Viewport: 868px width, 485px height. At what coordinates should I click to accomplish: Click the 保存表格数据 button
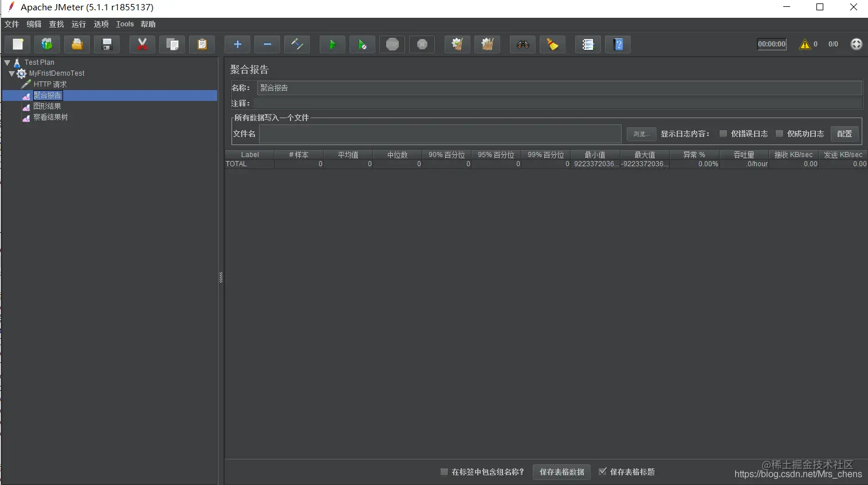pos(561,472)
